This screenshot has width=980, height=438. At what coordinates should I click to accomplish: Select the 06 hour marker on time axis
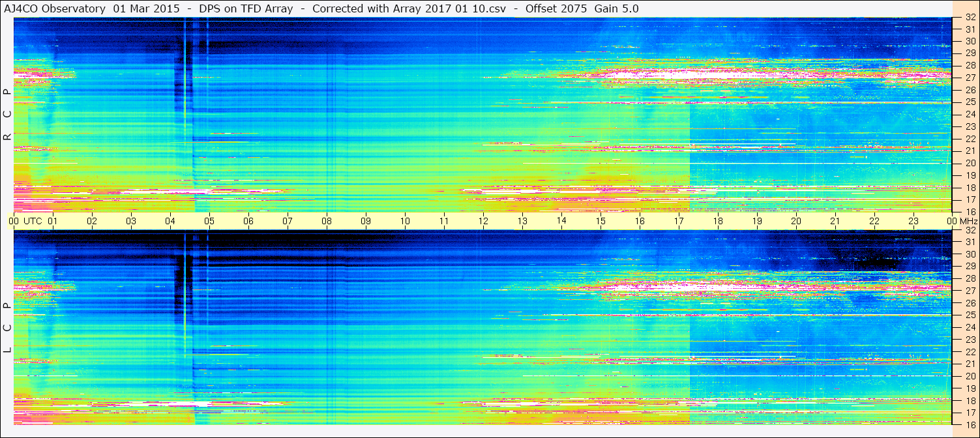[248, 221]
